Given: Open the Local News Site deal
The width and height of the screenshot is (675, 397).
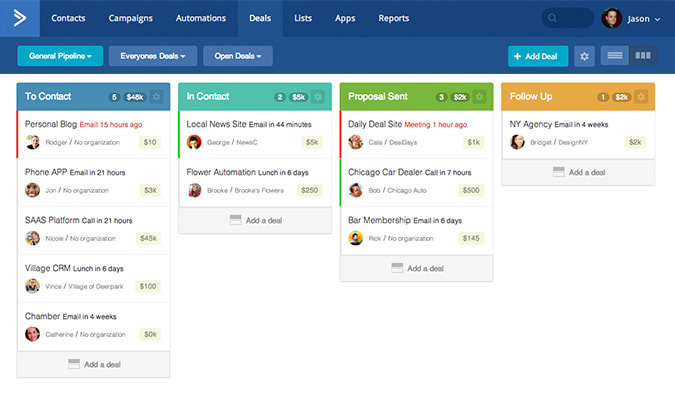Looking at the screenshot, I should (216, 124).
